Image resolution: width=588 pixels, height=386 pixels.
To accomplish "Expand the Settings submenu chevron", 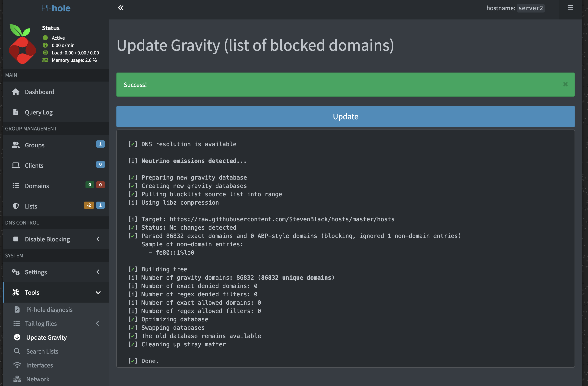I will (x=98, y=272).
